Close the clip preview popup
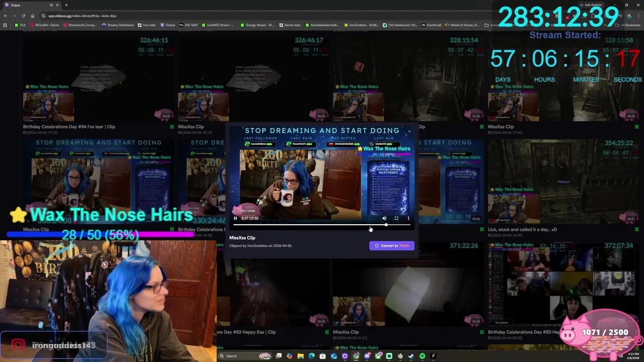 click(409, 131)
